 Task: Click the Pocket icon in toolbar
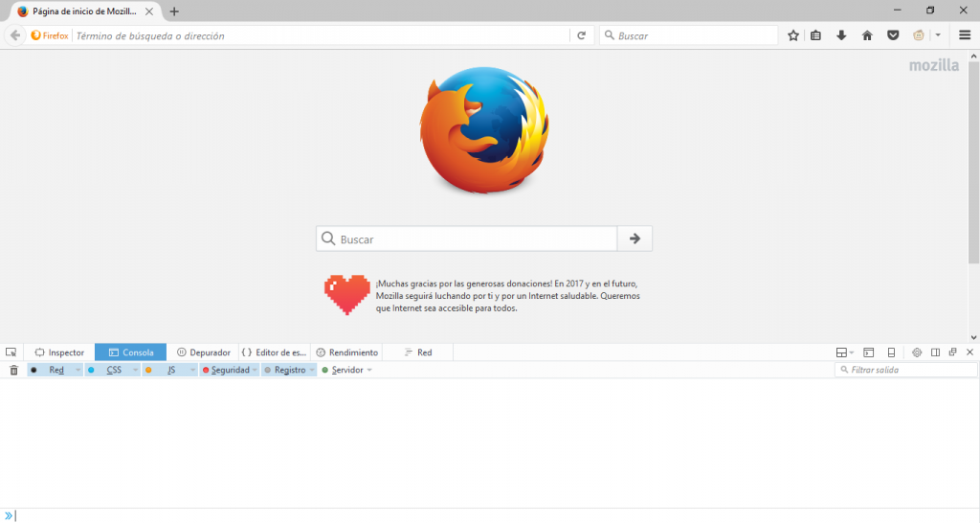[892, 35]
